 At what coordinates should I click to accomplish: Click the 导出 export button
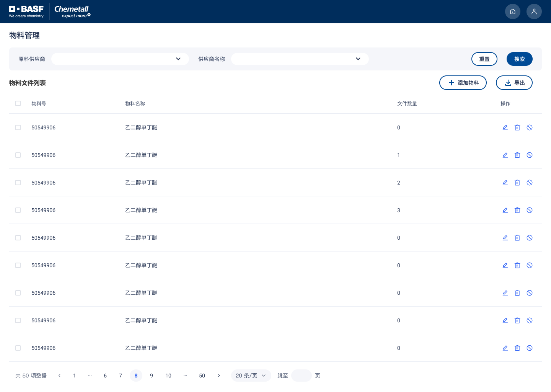click(x=514, y=83)
